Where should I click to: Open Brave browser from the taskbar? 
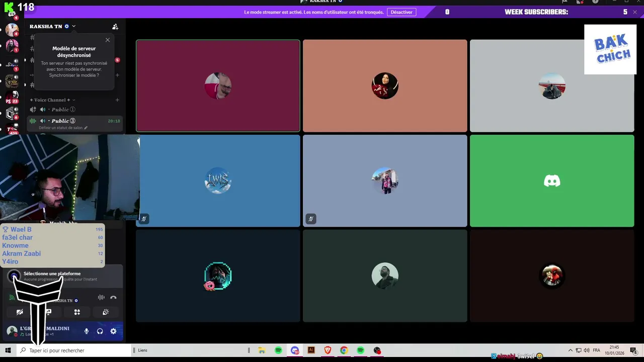click(x=328, y=350)
